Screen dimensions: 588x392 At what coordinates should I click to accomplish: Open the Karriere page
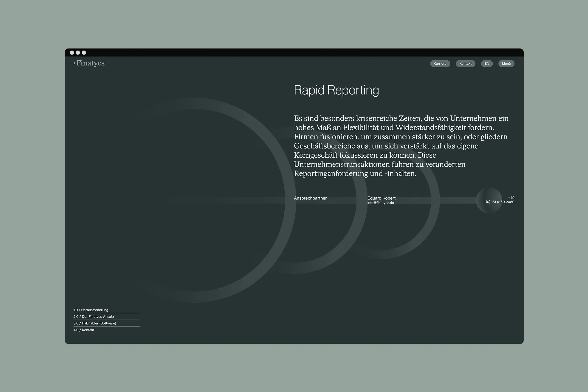point(440,63)
